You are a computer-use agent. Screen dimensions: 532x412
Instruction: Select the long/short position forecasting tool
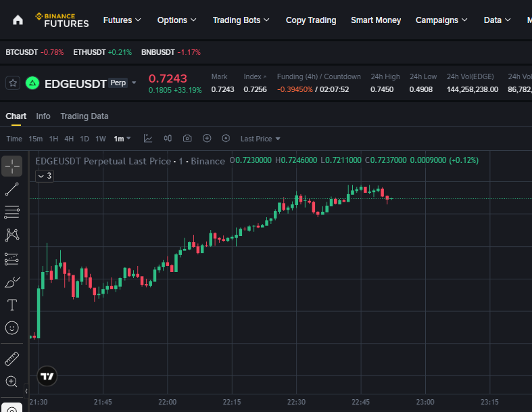point(12,259)
